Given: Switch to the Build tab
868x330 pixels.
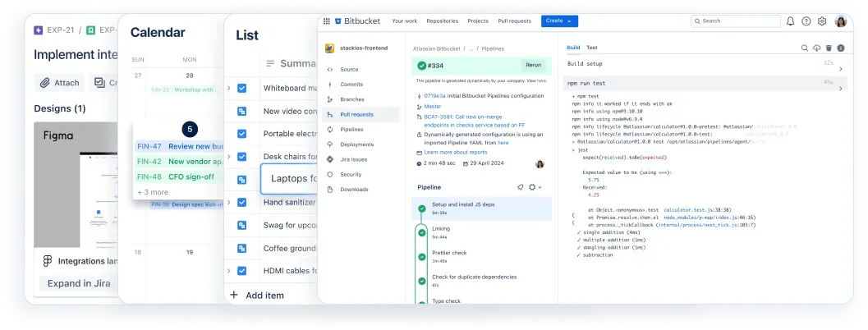Looking at the screenshot, I should 573,48.
